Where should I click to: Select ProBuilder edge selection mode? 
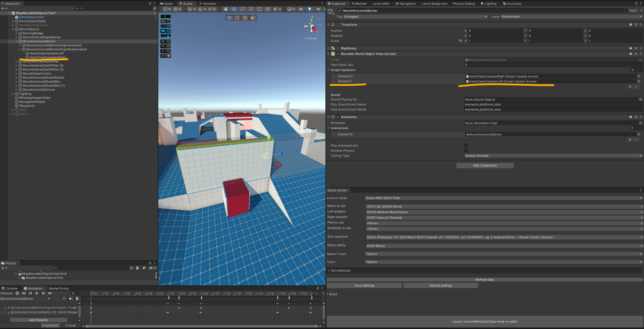[x=245, y=18]
